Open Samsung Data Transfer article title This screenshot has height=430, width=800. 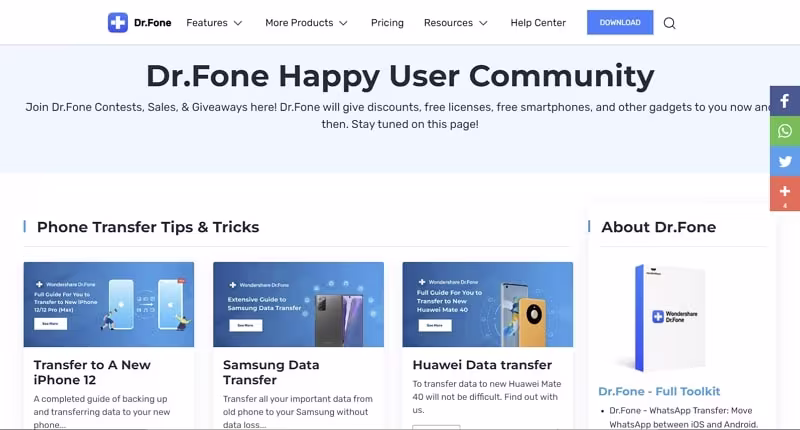(271, 372)
